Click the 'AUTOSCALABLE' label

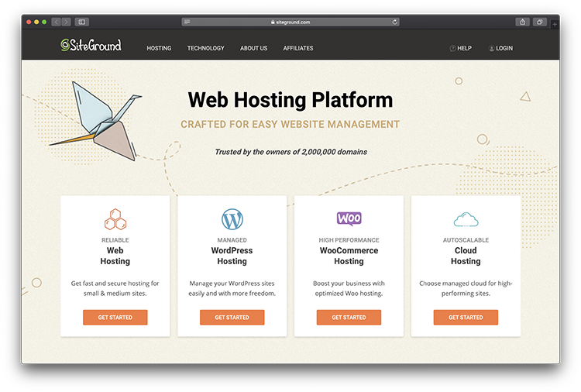[x=466, y=240]
